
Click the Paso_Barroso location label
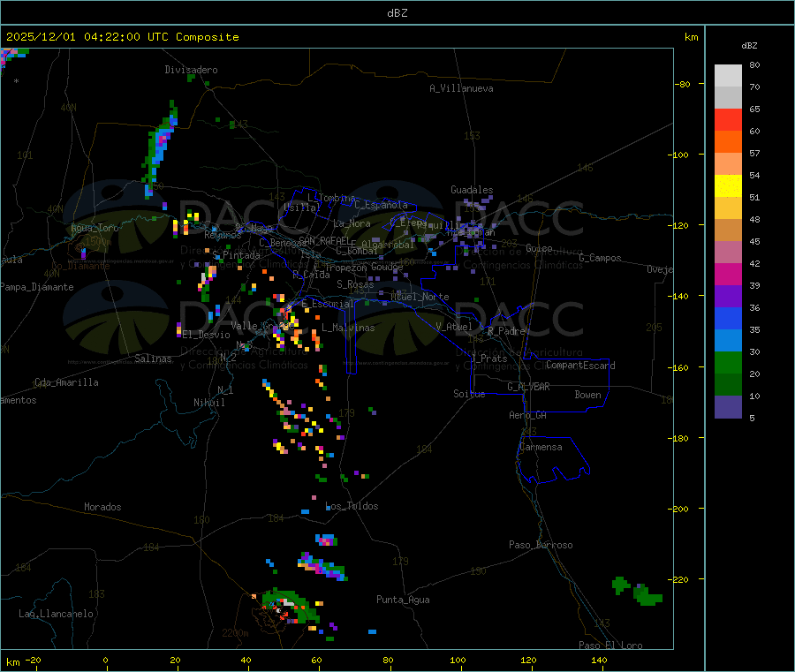(541, 545)
